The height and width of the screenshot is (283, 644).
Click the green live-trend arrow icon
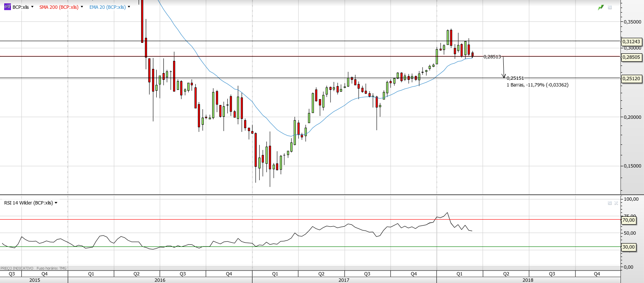pyautogui.click(x=601, y=7)
